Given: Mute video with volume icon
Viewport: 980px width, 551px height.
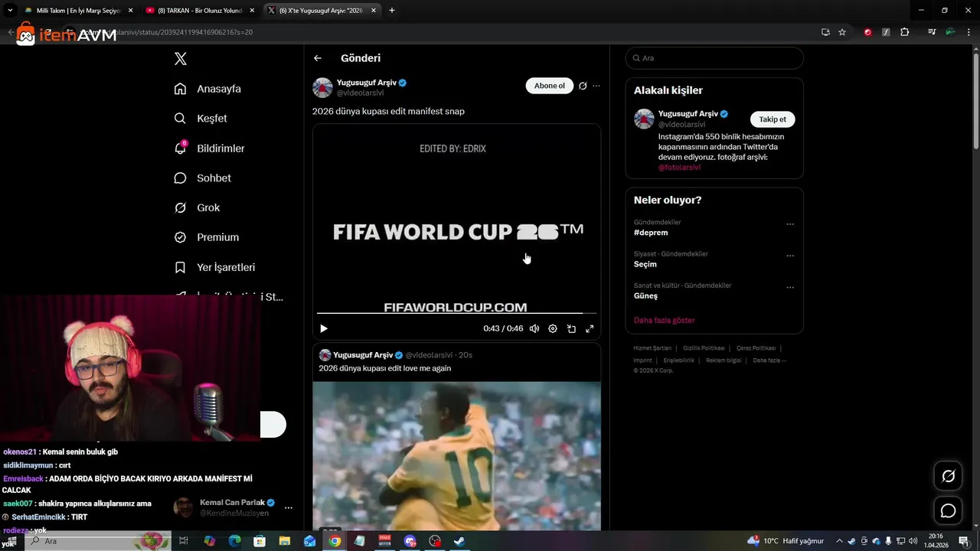Looking at the screenshot, I should click(534, 328).
